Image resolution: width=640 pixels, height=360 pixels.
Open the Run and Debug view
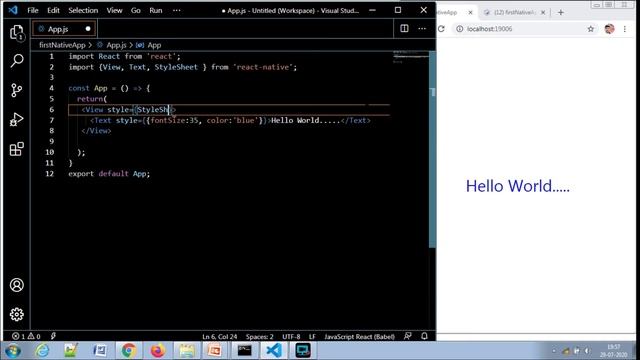click(17, 119)
